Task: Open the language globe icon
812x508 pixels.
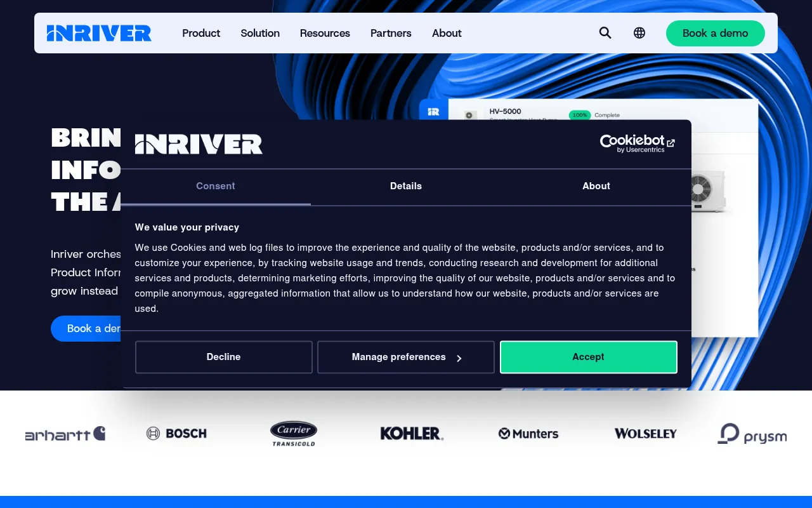Action: click(639, 33)
